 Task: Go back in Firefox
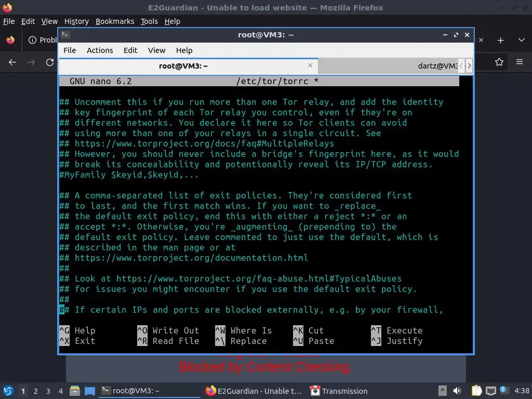click(x=12, y=62)
